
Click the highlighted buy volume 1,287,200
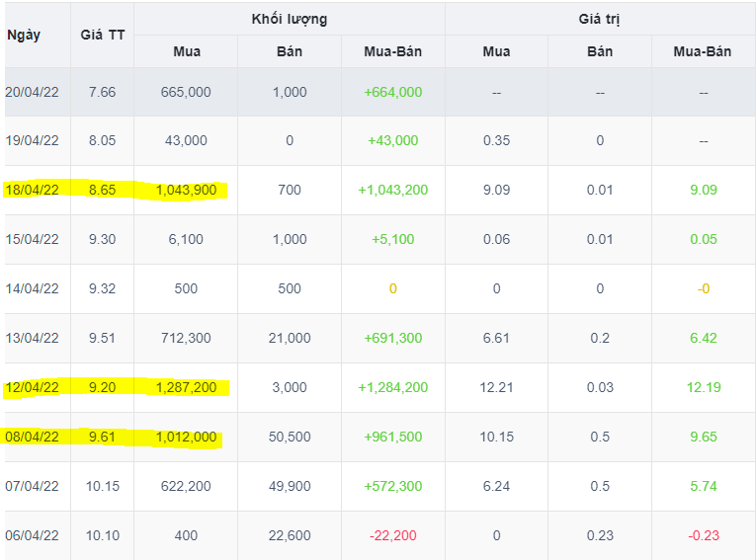pyautogui.click(x=186, y=387)
